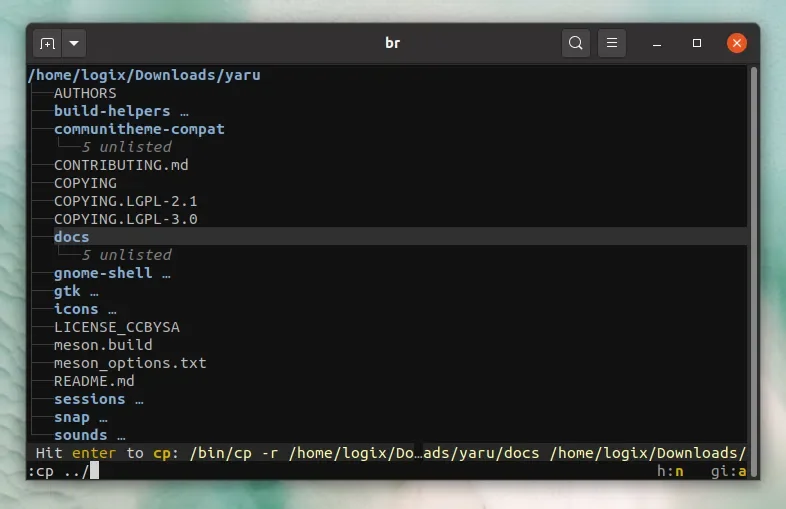The height and width of the screenshot is (509, 786).
Task: Close the br terminal window
Action: [737, 44]
